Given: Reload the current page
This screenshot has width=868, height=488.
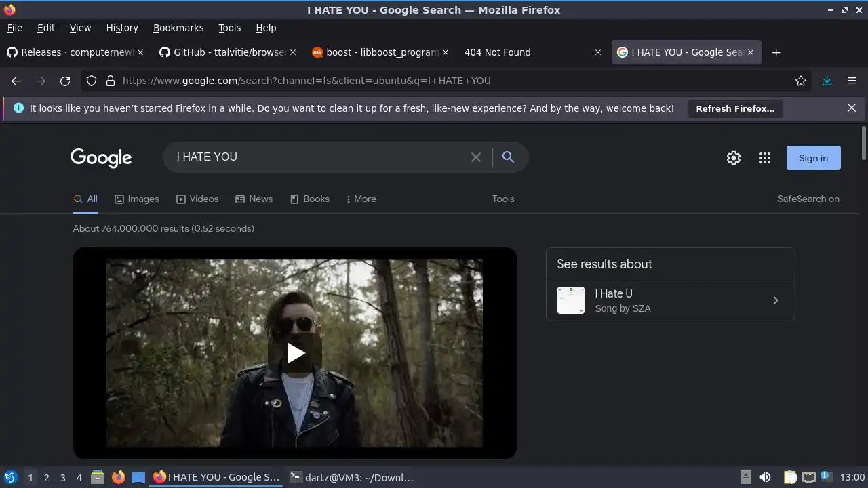Looking at the screenshot, I should click(65, 81).
